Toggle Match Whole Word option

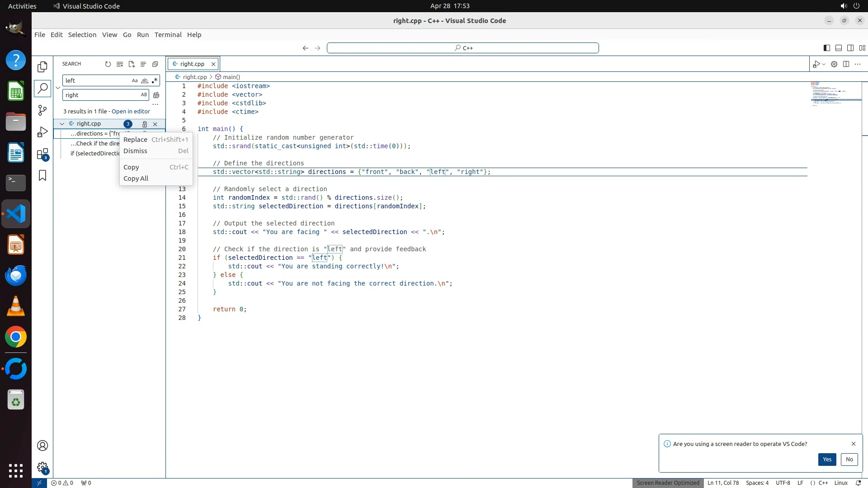[x=145, y=80]
